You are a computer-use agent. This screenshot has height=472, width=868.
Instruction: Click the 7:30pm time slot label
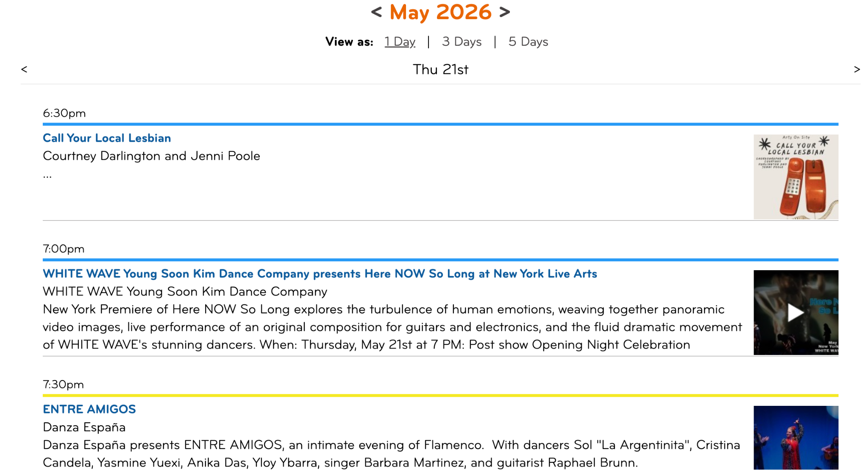point(64,385)
